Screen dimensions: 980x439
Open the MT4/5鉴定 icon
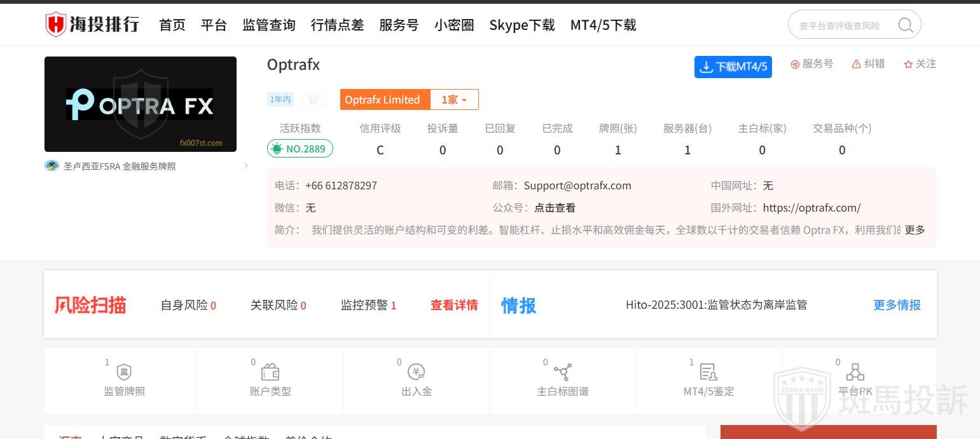click(x=708, y=372)
